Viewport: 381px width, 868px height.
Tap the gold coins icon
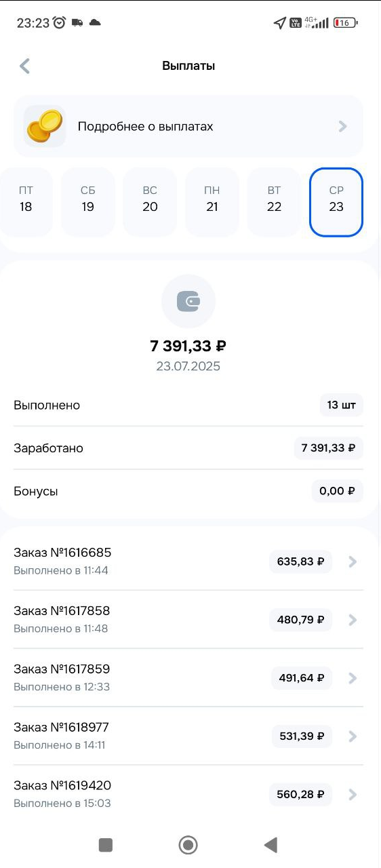(45, 126)
